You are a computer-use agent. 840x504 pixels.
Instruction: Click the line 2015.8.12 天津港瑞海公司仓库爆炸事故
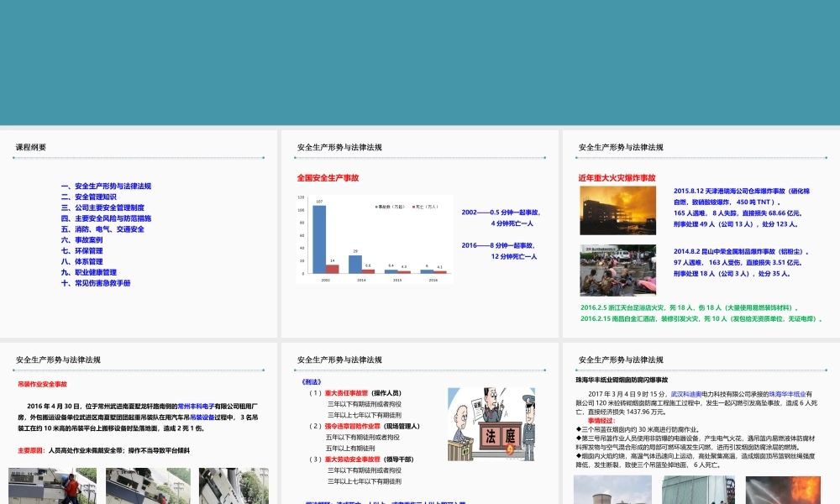(742, 192)
